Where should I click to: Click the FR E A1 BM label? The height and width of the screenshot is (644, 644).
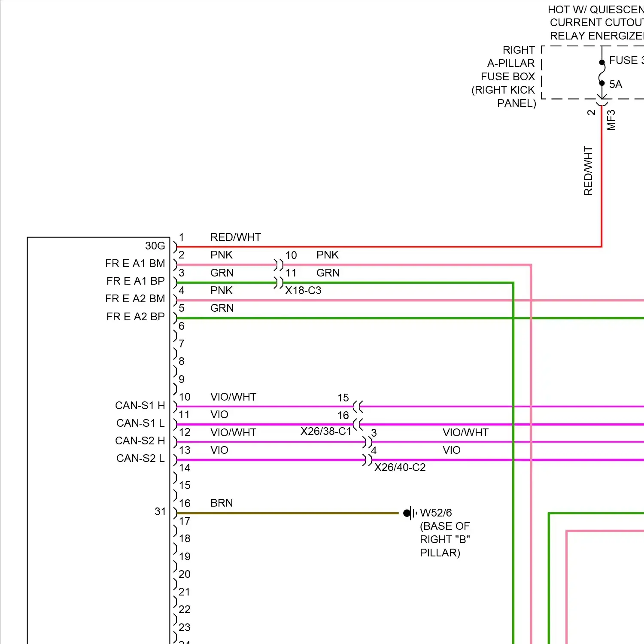click(x=135, y=264)
